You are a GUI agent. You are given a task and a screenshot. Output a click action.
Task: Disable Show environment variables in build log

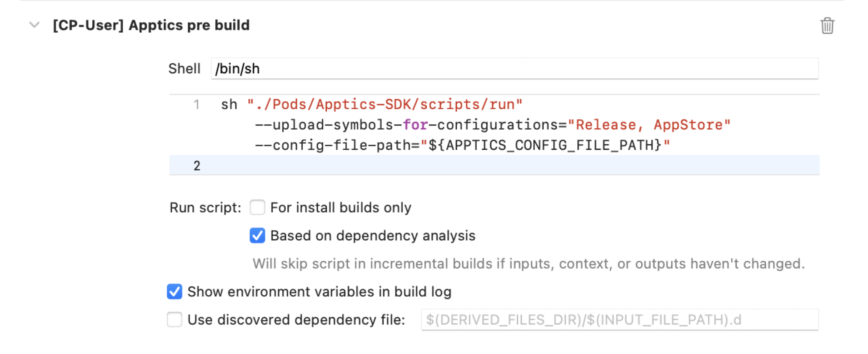coord(175,292)
